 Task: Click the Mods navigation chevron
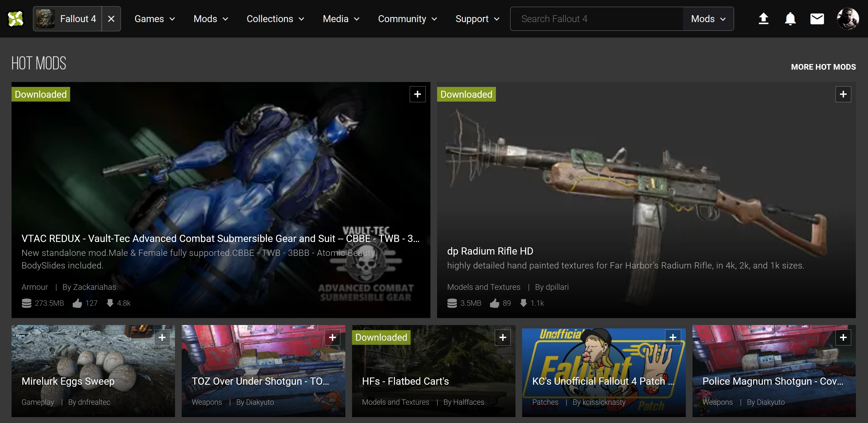(226, 19)
